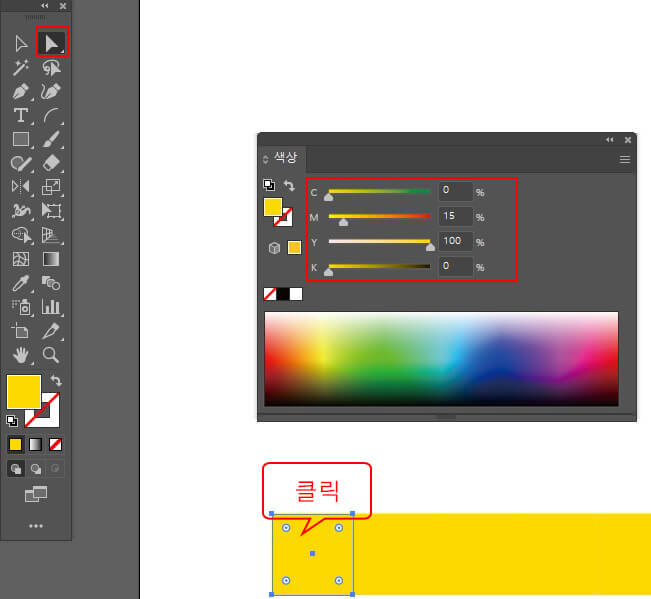The width and height of the screenshot is (651, 599).
Task: Swap fill and stroke in toolbar
Action: (56, 380)
